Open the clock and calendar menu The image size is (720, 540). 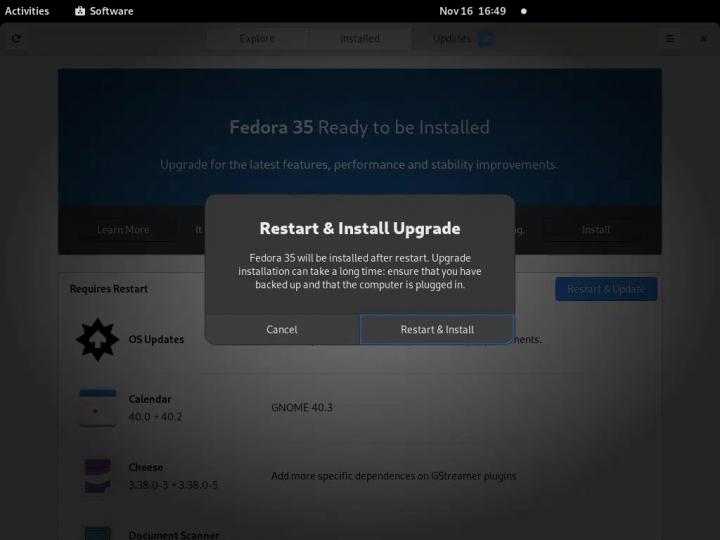472,11
